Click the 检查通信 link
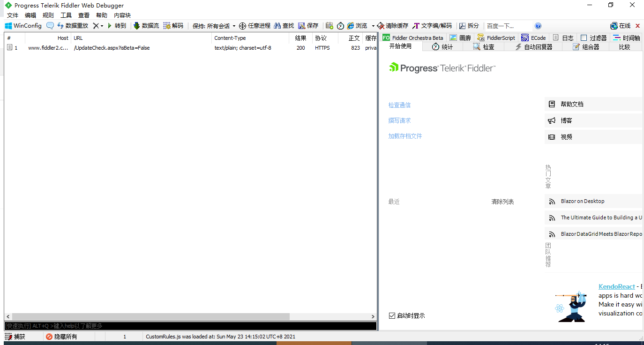The image size is (644, 345). (x=399, y=105)
